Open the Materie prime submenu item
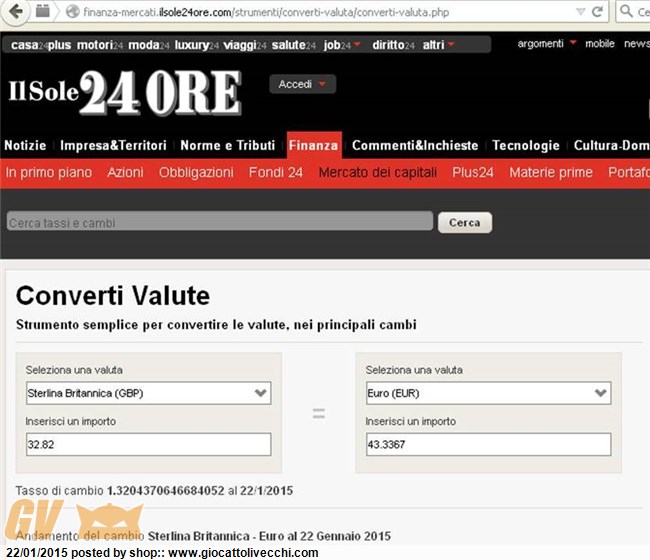This screenshot has height=560, width=650. point(551,172)
